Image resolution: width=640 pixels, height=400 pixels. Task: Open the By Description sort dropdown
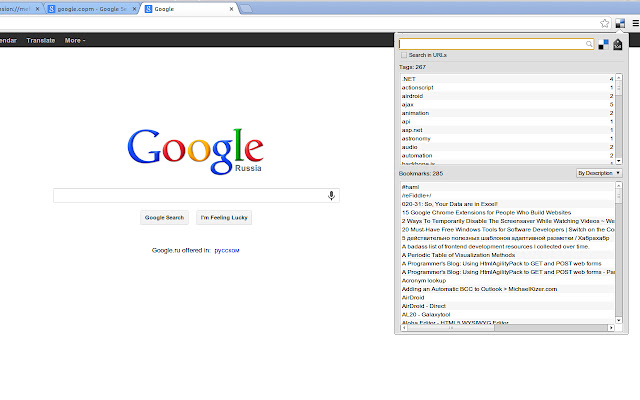(x=599, y=173)
